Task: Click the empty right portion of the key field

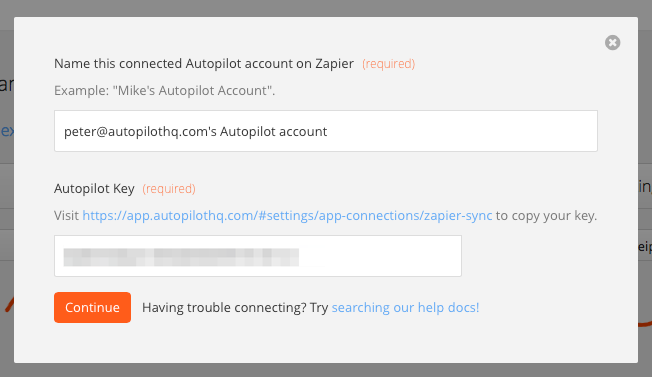Action: click(380, 256)
